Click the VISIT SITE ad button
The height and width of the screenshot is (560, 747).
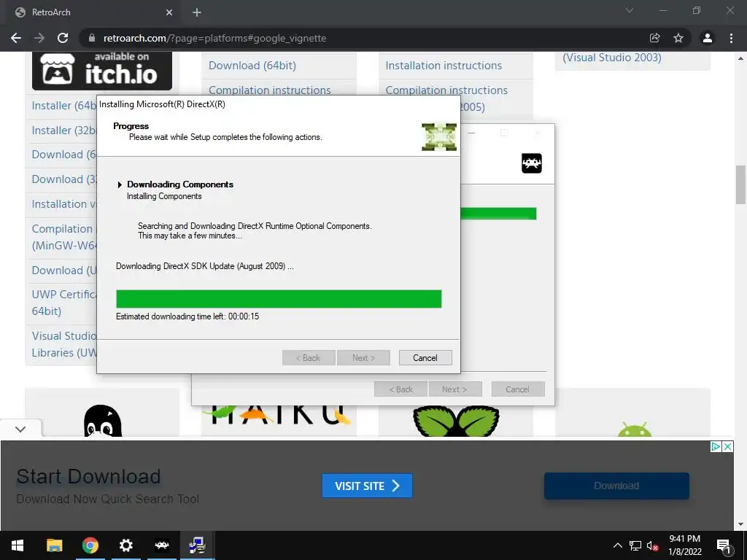pyautogui.click(x=367, y=486)
